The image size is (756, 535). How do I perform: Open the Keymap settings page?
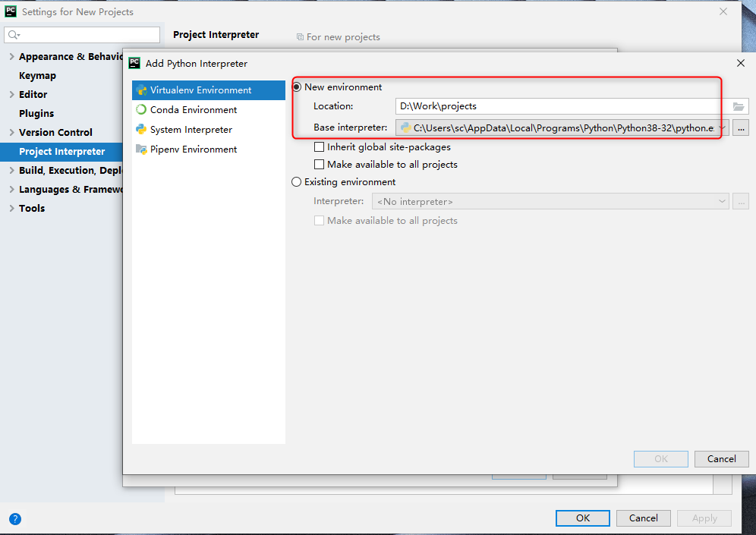[x=38, y=76]
